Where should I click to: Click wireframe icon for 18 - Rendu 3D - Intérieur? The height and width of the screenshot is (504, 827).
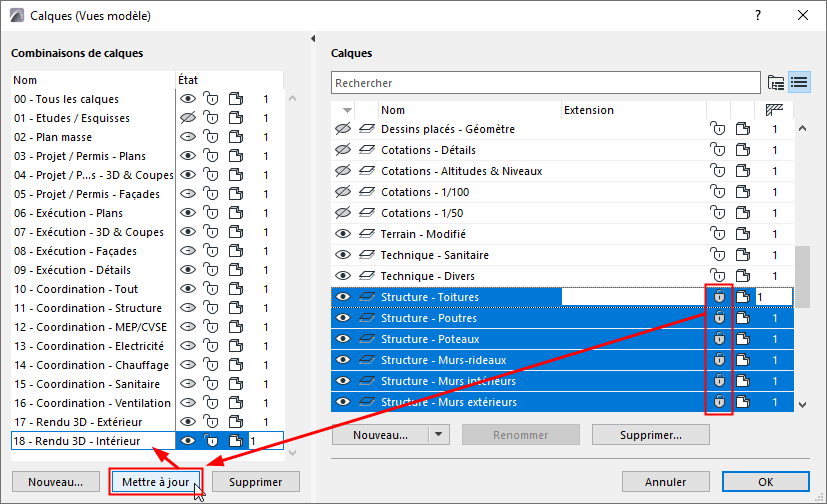236,441
